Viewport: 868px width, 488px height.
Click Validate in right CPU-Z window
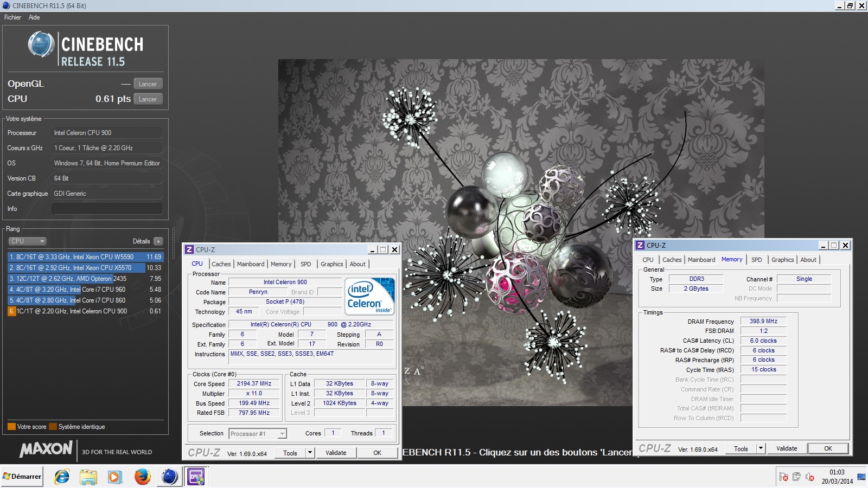point(787,448)
